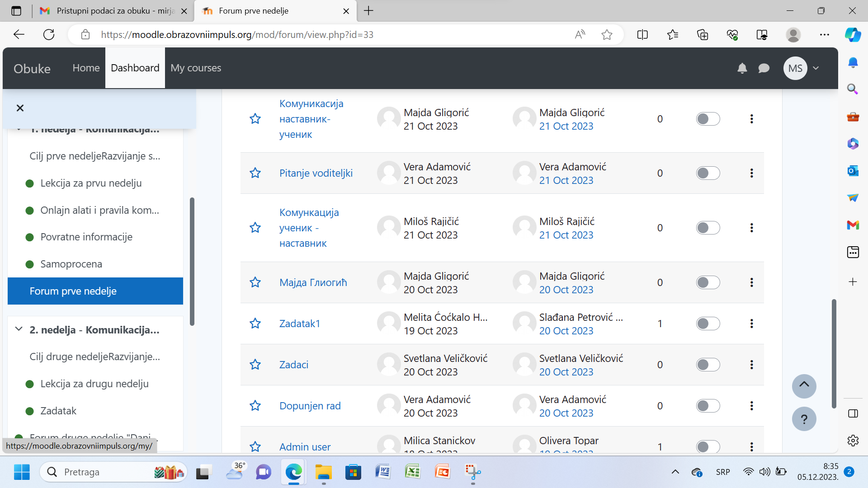Open the messaging drawer speech bubble icon

764,68
